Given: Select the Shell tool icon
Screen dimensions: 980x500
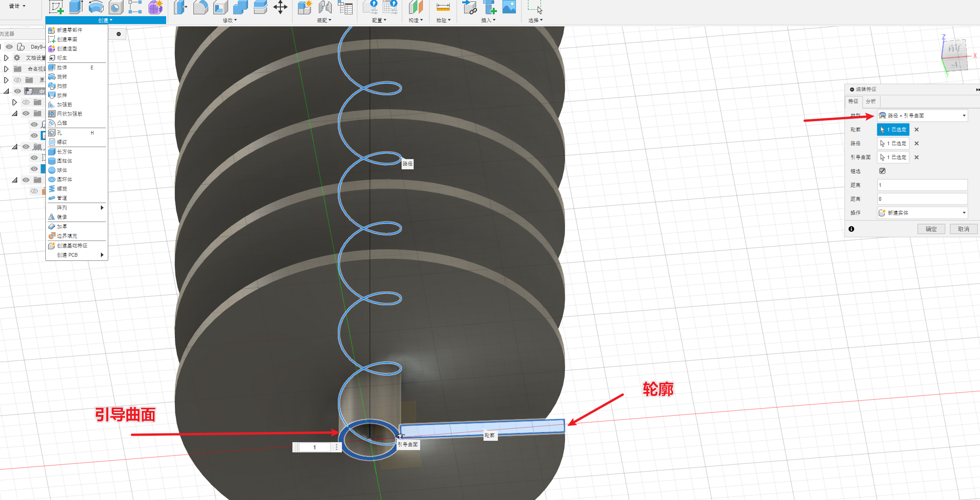Looking at the screenshot, I should point(220,7).
